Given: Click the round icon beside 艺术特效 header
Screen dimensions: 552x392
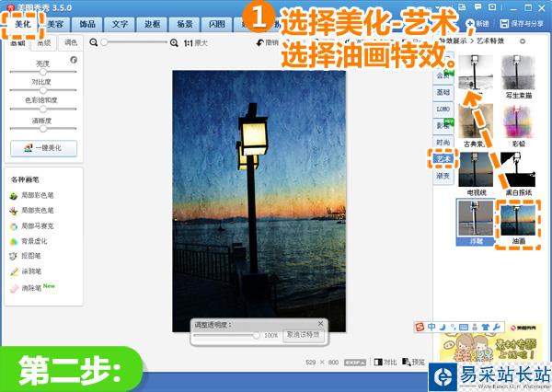Looking at the screenshot, I should pos(523,41).
